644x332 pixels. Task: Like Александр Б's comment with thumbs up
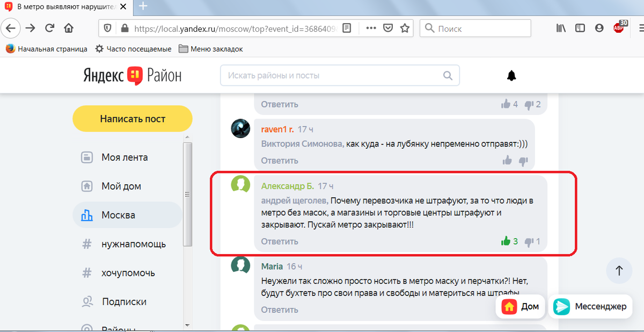click(505, 241)
